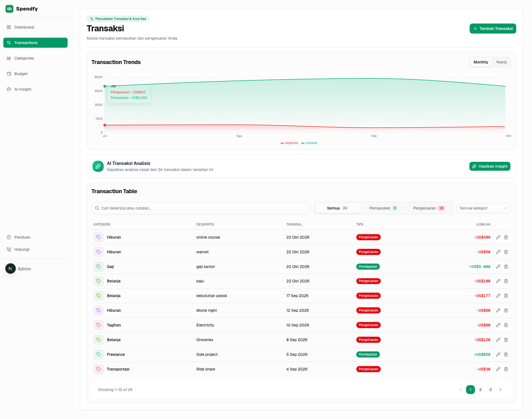The height and width of the screenshot is (419, 532).
Task: Click the search magnifier icon
Action: 97,208
